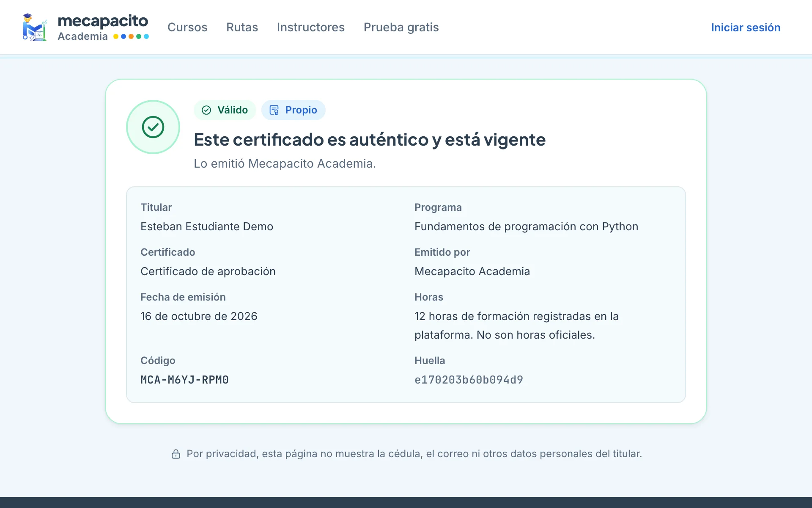
Task: Click 'Fundamentos de programación con Python'
Action: (526, 226)
